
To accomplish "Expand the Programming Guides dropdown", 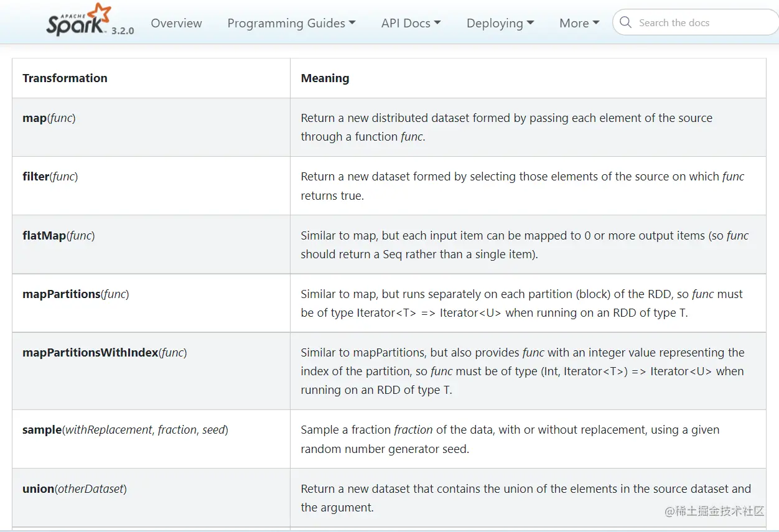I will pos(291,23).
